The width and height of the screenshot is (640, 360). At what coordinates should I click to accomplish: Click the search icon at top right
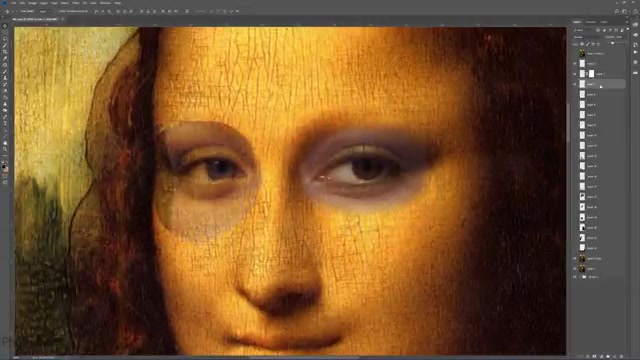(617, 11)
